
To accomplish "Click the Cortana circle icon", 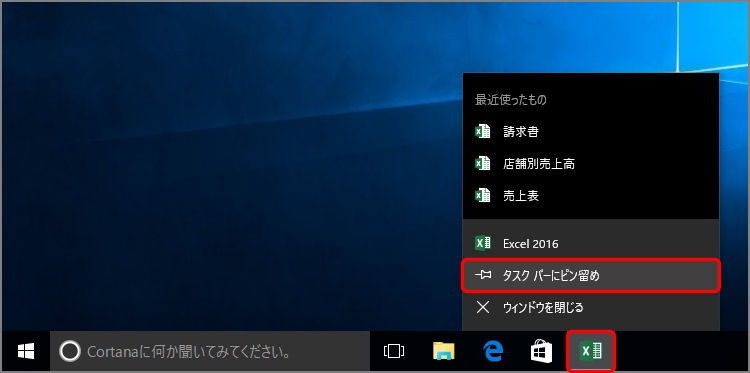I will (69, 352).
